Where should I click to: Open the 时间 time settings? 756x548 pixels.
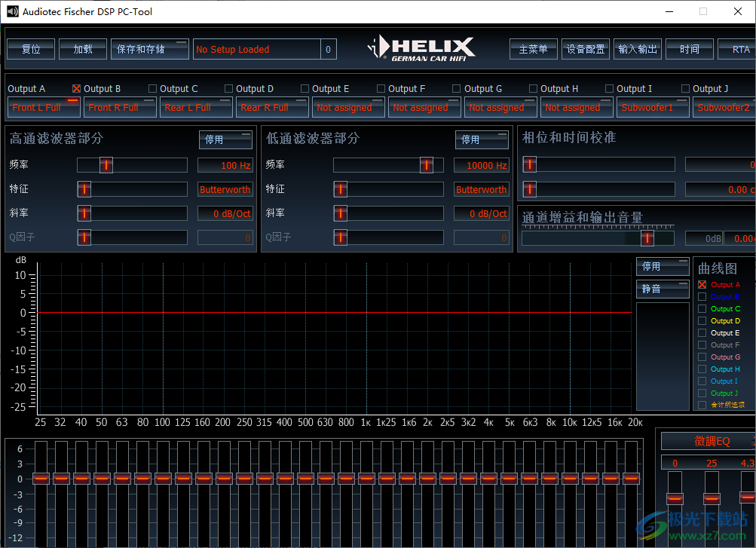click(x=689, y=48)
